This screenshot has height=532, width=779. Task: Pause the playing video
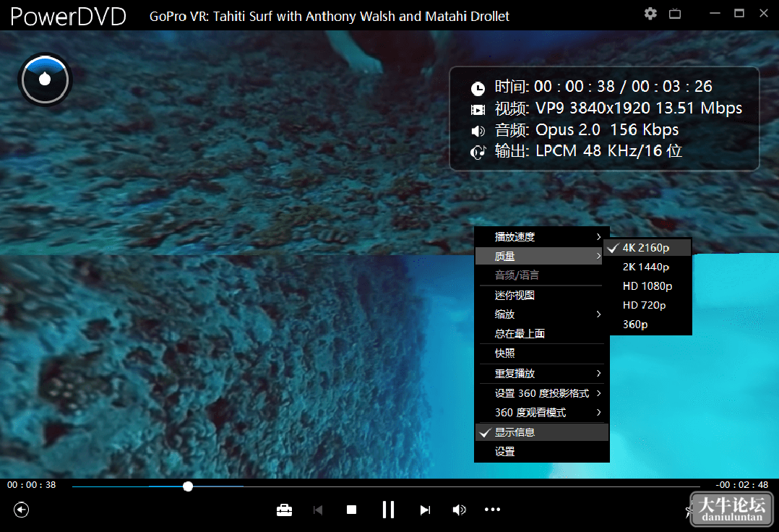click(388, 510)
